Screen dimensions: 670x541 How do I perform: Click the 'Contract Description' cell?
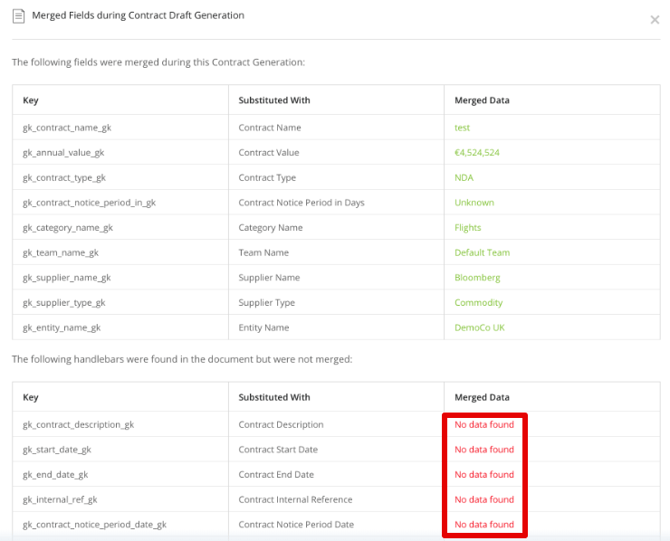(281, 425)
